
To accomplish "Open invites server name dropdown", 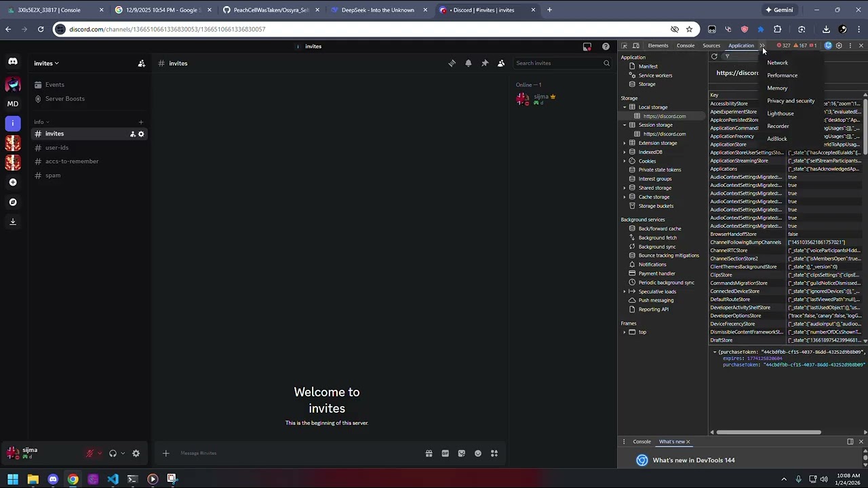I will 47,63.
